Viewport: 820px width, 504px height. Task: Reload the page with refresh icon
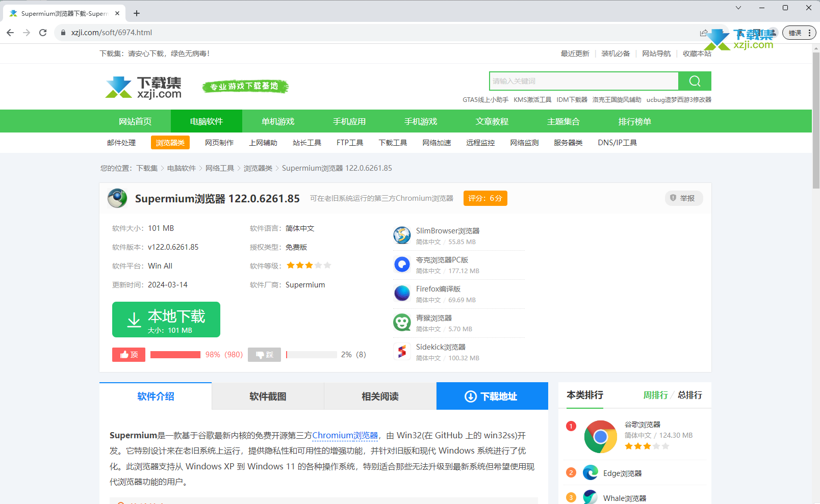(x=43, y=33)
